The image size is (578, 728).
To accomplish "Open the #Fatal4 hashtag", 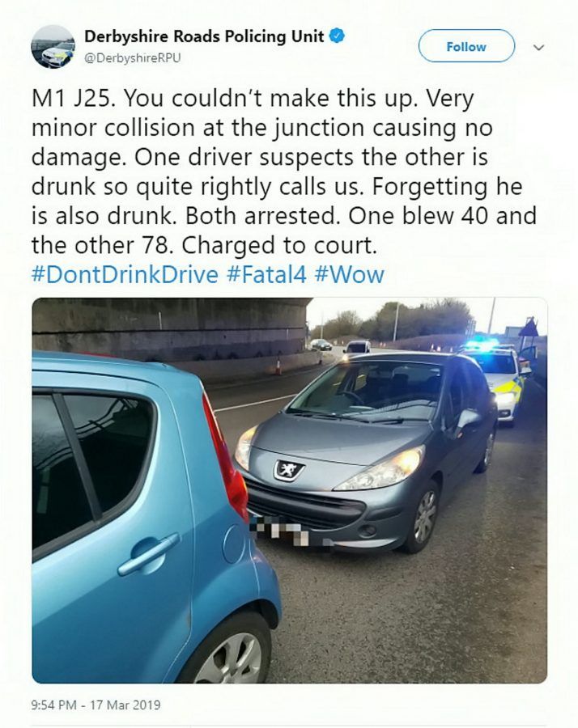I will 267,274.
